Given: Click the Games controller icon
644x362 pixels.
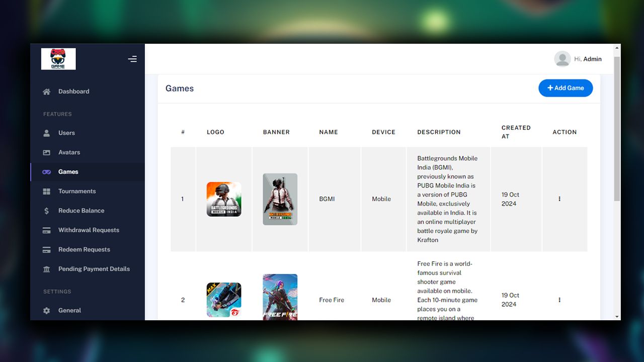Looking at the screenshot, I should point(47,172).
